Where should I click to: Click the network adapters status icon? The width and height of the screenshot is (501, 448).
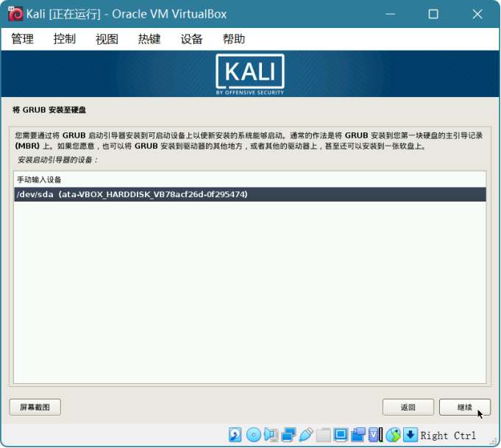click(288, 435)
